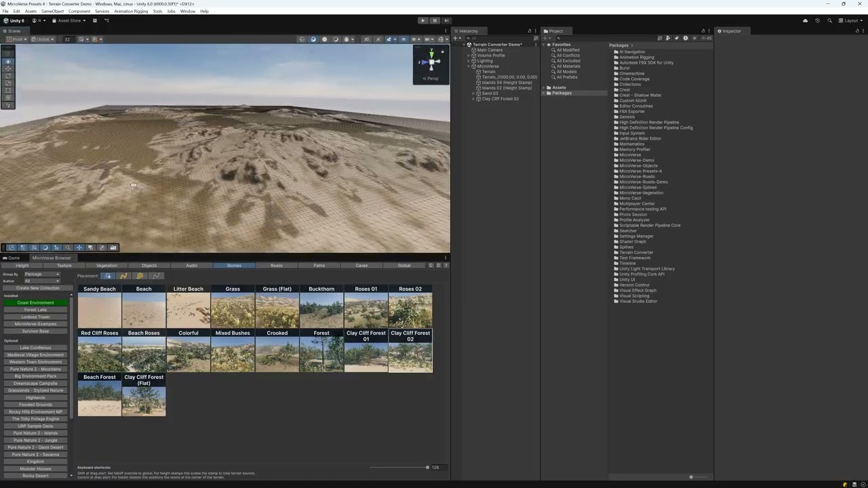The height and width of the screenshot is (488, 868).
Task: Expand the Volume Profile hierarchy item
Action: [469, 56]
